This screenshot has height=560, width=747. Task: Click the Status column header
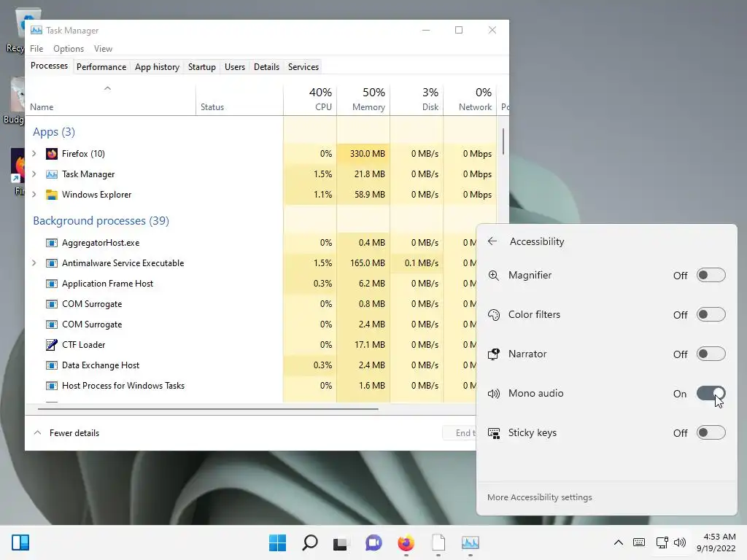pyautogui.click(x=239, y=99)
